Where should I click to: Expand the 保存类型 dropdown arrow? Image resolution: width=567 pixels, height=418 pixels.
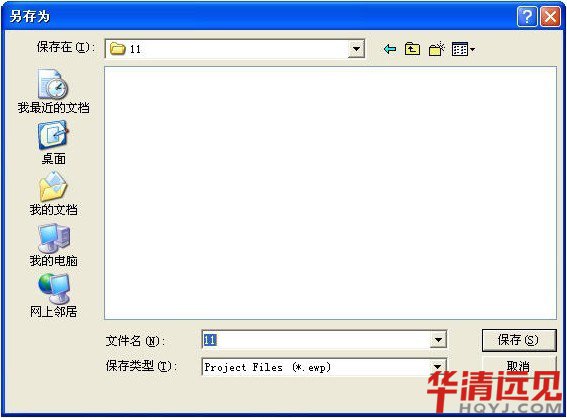(438, 367)
